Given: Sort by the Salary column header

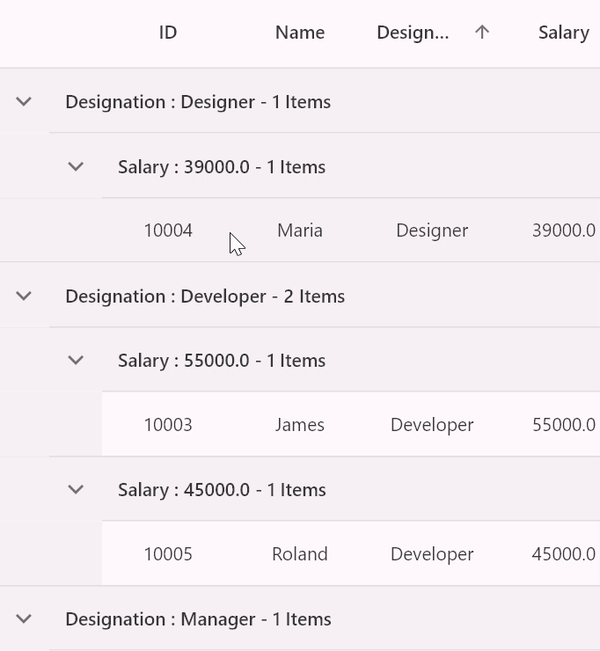Looking at the screenshot, I should (x=563, y=32).
